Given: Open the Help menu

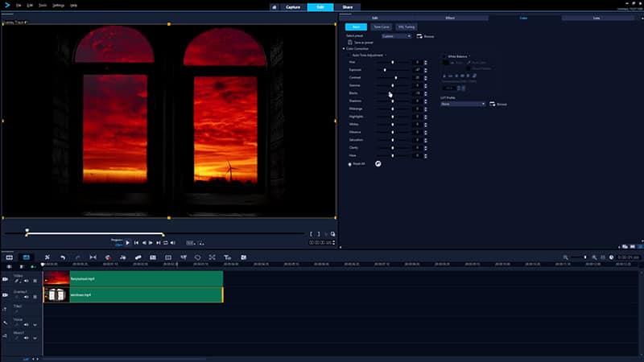Looking at the screenshot, I should tap(73, 6).
